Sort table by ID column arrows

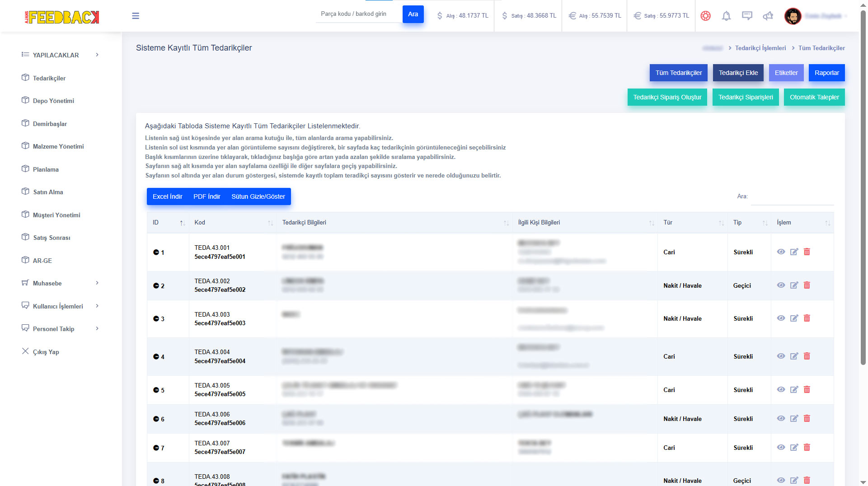[183, 223]
